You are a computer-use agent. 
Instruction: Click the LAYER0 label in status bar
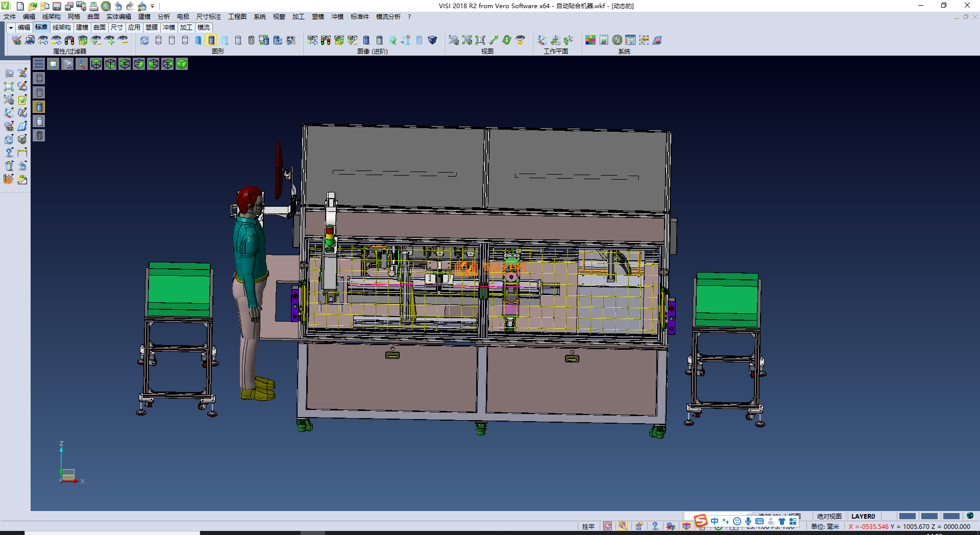(863, 516)
